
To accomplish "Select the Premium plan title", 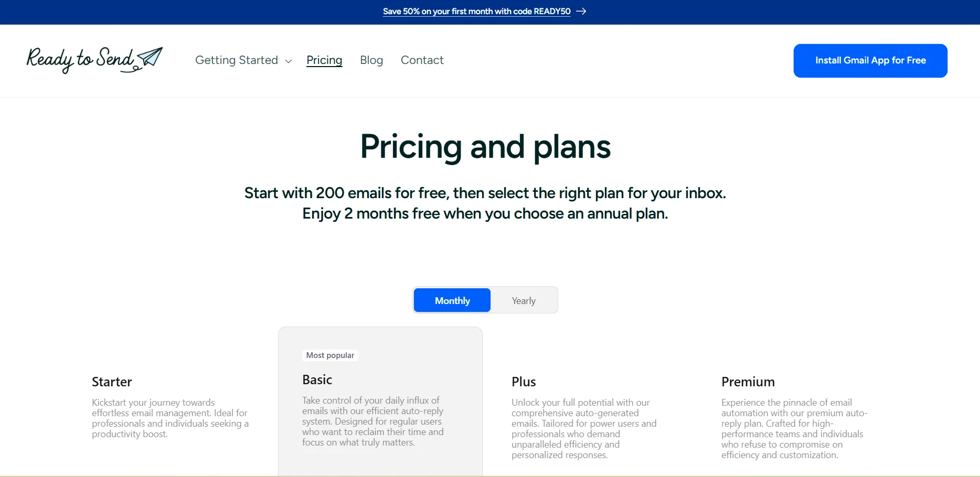I will click(748, 382).
